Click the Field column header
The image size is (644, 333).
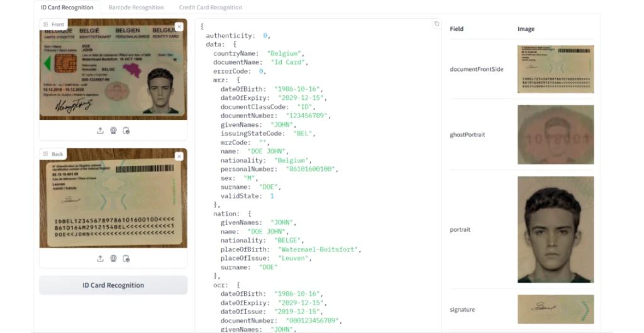coord(457,29)
